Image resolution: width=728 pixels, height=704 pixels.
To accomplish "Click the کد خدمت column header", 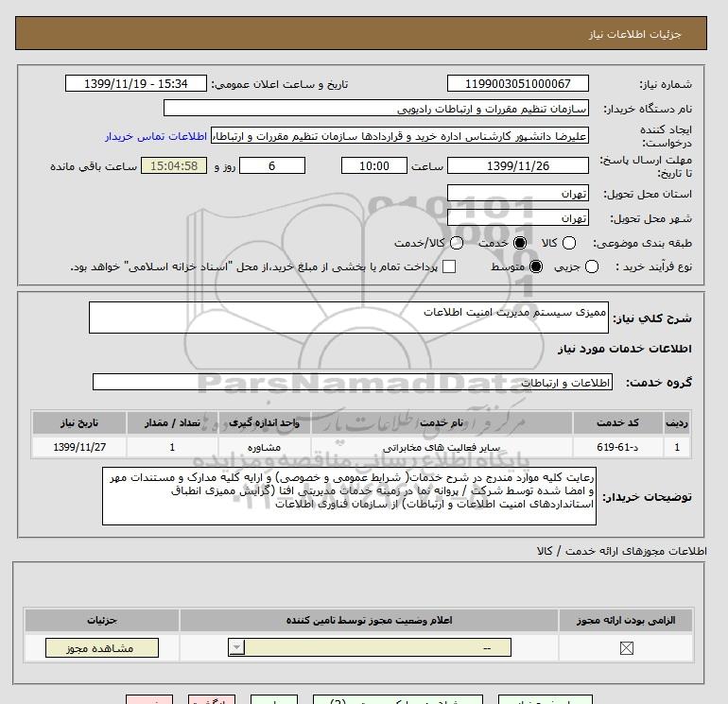I will pos(618,422).
